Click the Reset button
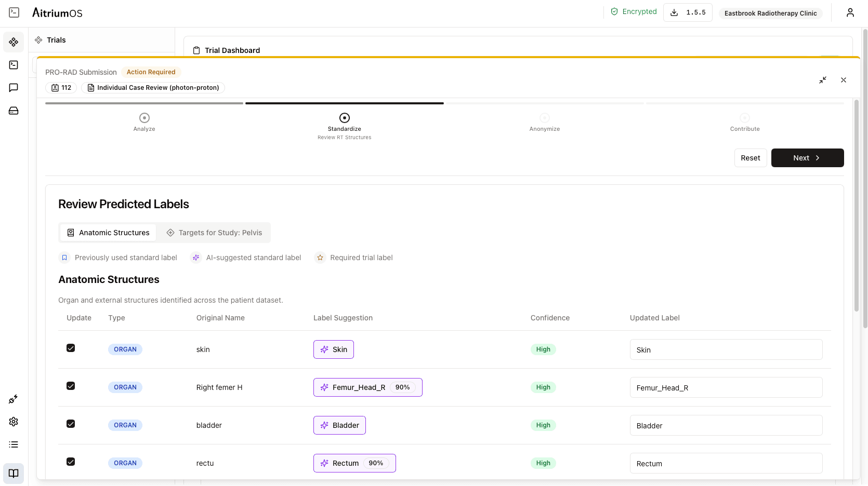868x486 pixels. point(750,158)
